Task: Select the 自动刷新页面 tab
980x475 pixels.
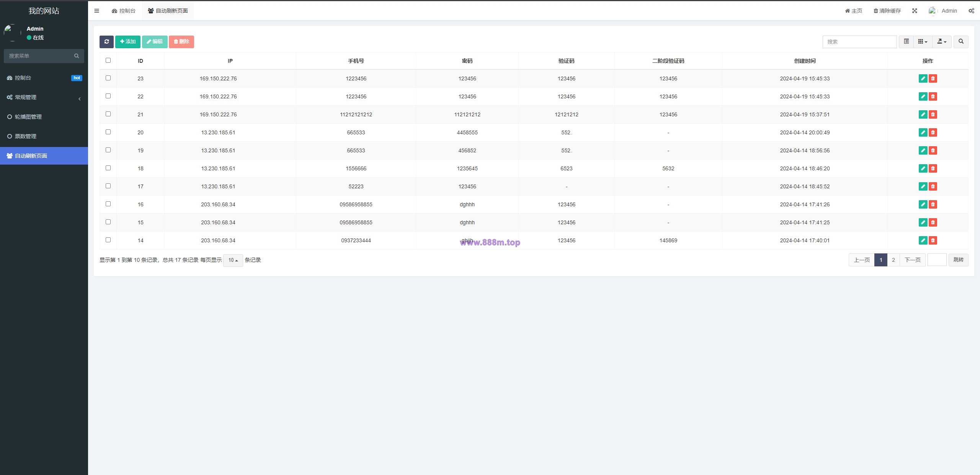Action: point(168,11)
